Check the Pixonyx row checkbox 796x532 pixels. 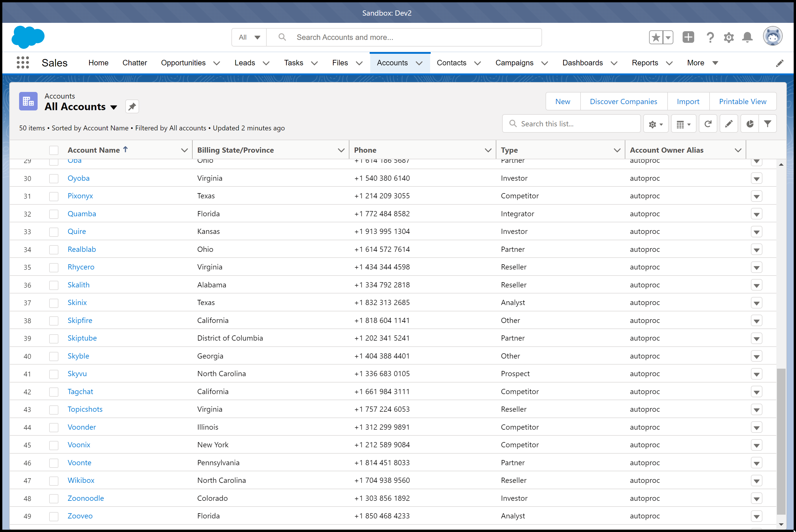(54, 196)
